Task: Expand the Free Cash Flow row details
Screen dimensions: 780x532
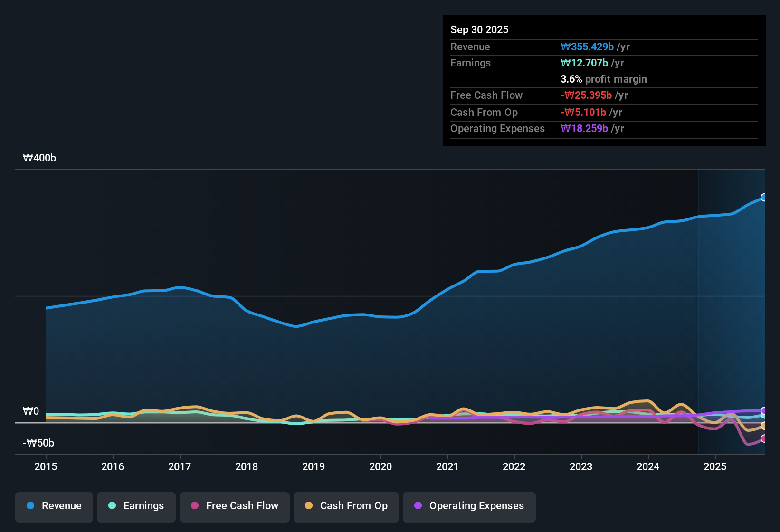Action: pyautogui.click(x=486, y=95)
